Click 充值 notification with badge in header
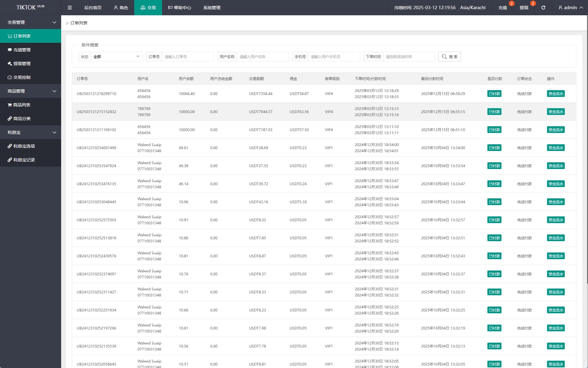This screenshot has width=588, height=368. [502, 8]
